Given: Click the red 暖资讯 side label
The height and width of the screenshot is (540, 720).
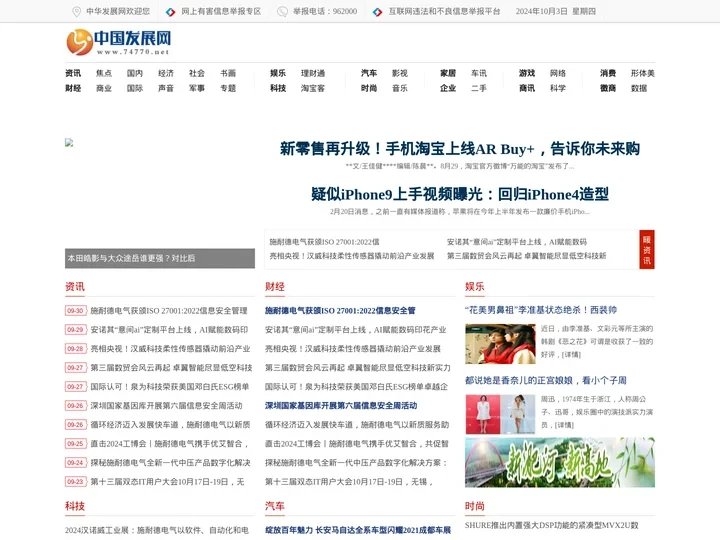Looking at the screenshot, I should [x=647, y=249].
